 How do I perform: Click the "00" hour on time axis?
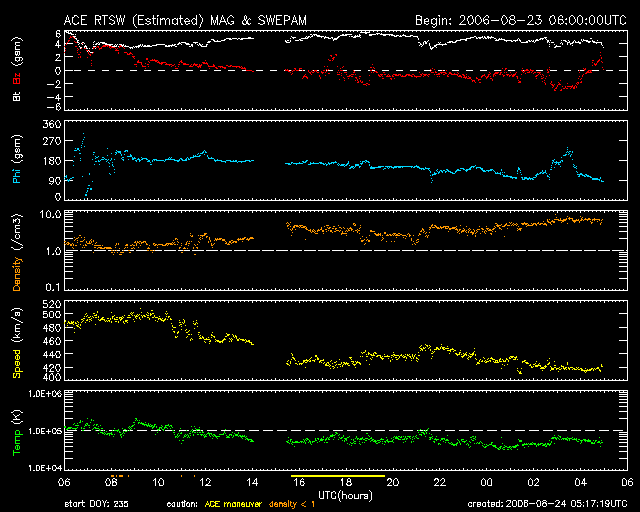pyautogui.click(x=487, y=482)
